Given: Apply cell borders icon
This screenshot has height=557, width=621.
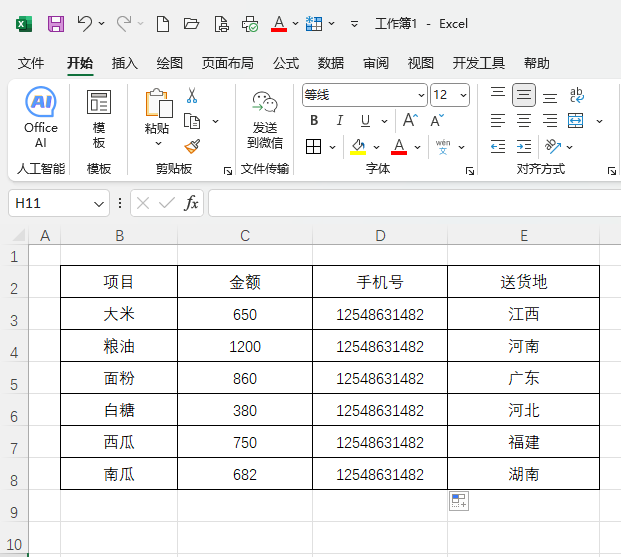Looking at the screenshot, I should click(314, 147).
